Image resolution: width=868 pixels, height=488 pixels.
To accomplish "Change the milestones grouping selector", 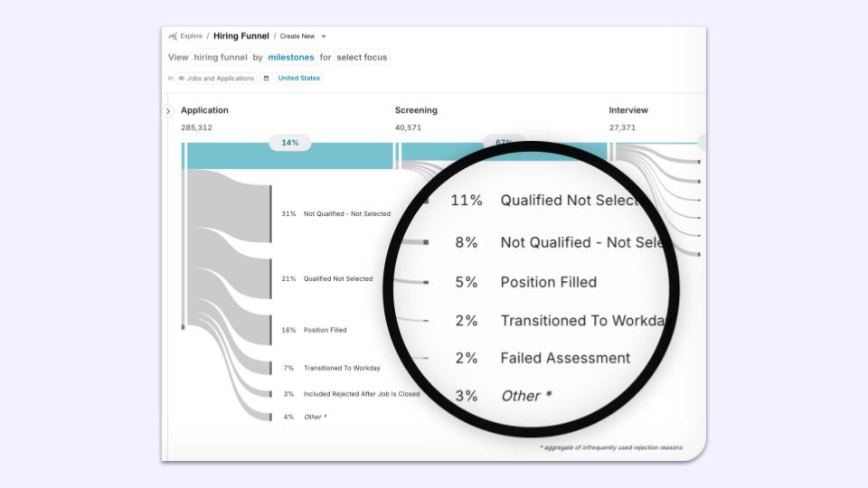I will click(290, 57).
